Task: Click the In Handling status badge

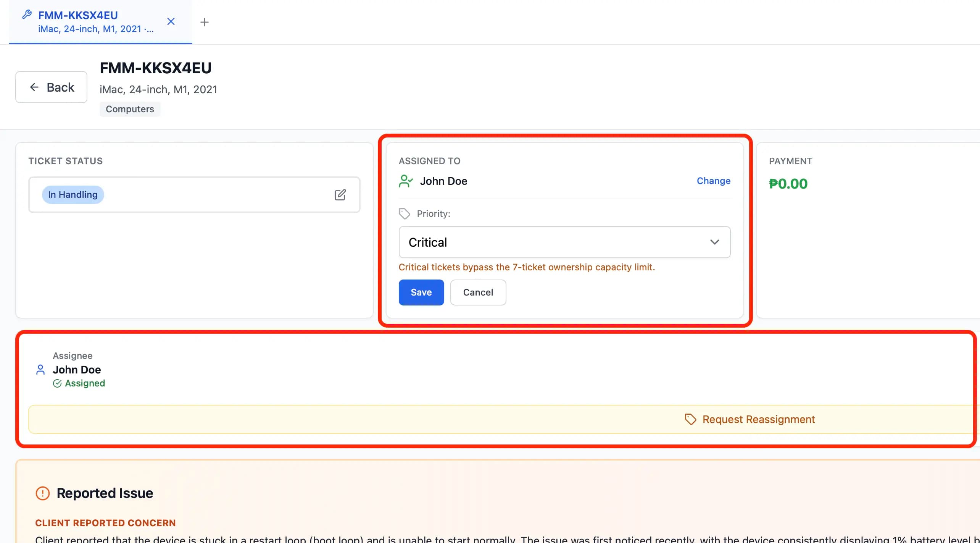Action: click(x=73, y=195)
